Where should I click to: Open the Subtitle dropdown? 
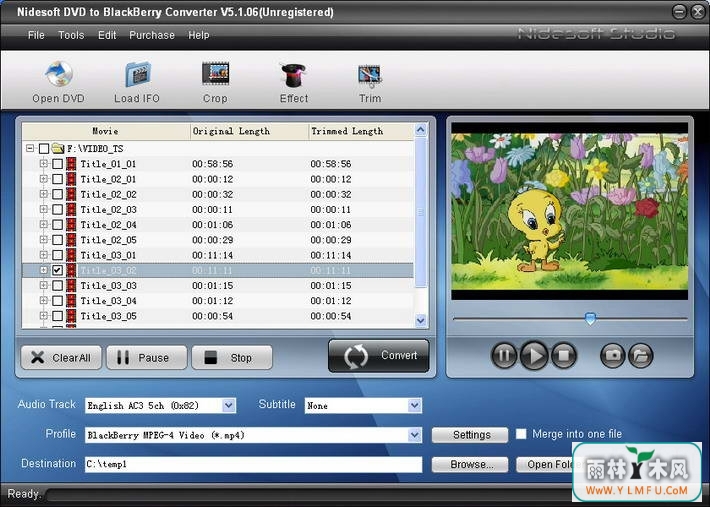click(x=414, y=405)
